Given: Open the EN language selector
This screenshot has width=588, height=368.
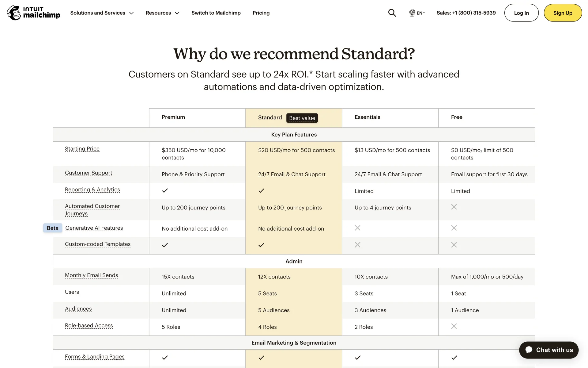Looking at the screenshot, I should point(420,13).
